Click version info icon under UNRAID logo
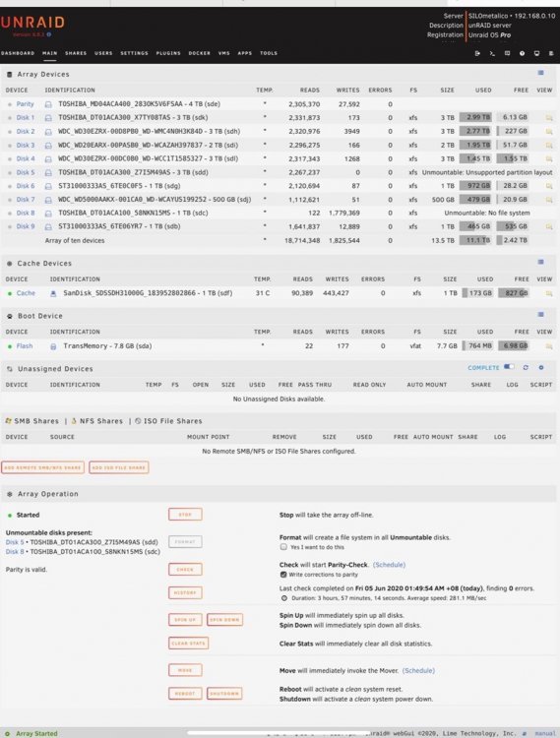This screenshot has height=738, width=560. click(49, 34)
